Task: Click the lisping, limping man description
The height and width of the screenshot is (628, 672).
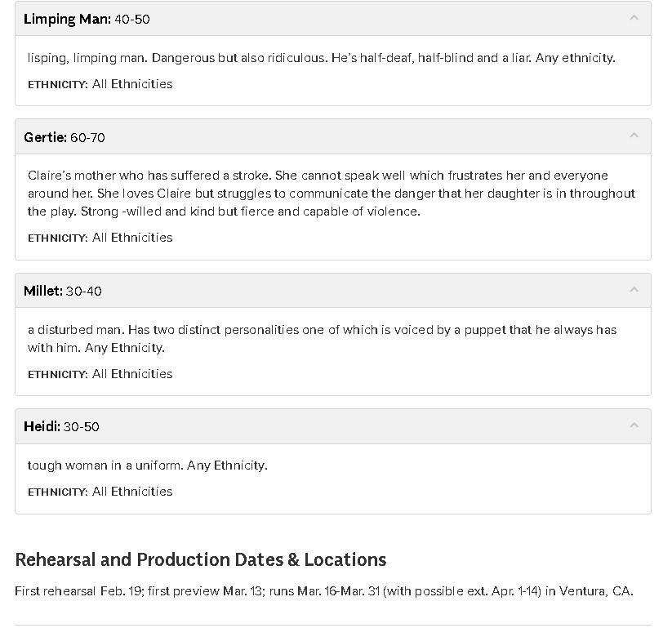Action: [321, 58]
